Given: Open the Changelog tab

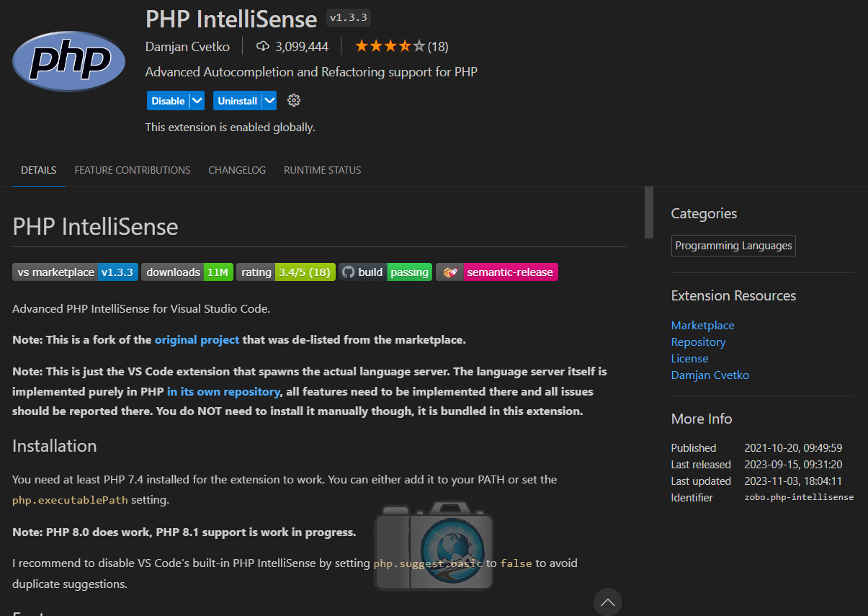Looking at the screenshot, I should [x=237, y=171].
